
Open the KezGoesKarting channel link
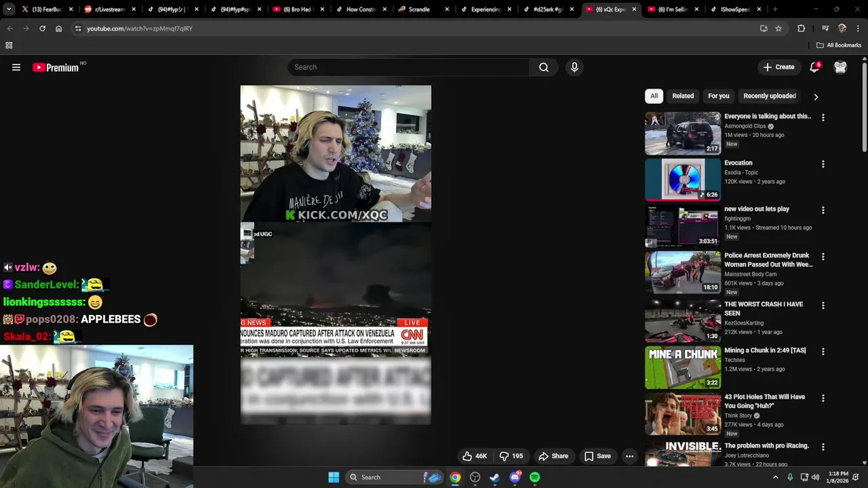[744, 323]
